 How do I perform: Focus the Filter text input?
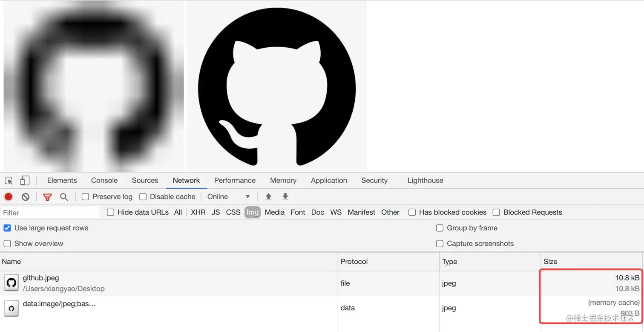[50, 213]
